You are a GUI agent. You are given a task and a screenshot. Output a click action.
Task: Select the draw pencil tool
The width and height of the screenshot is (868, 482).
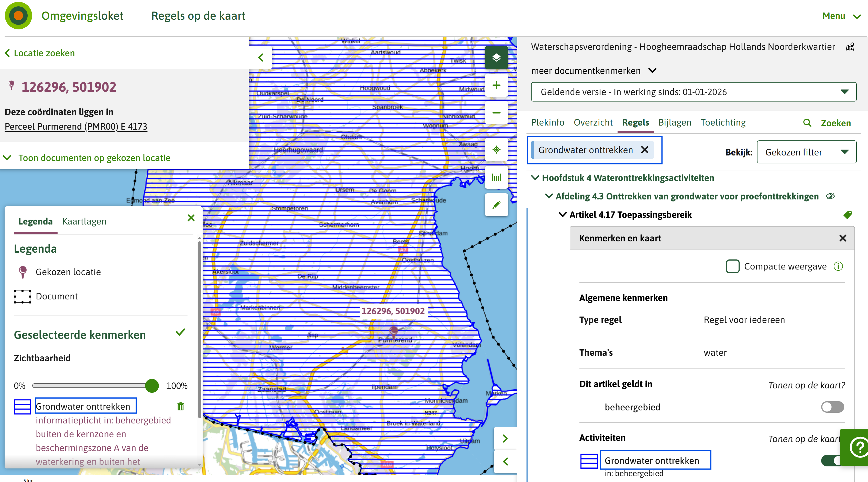point(496,205)
